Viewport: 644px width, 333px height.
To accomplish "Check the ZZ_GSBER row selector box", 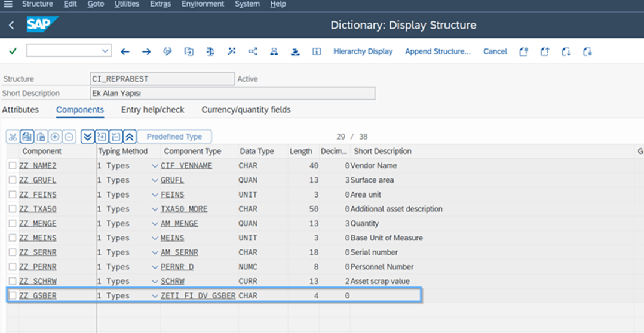I will pyautogui.click(x=13, y=295).
